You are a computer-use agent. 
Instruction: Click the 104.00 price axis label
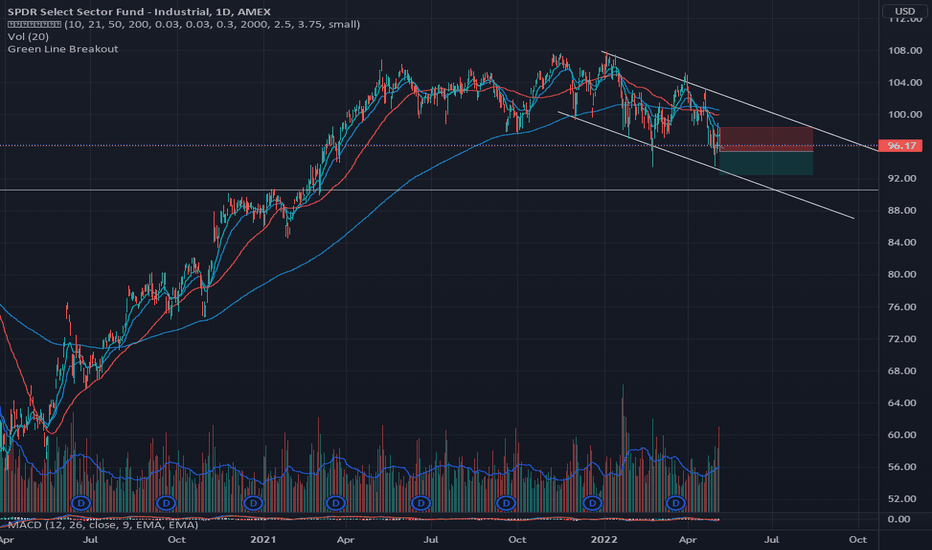click(905, 83)
